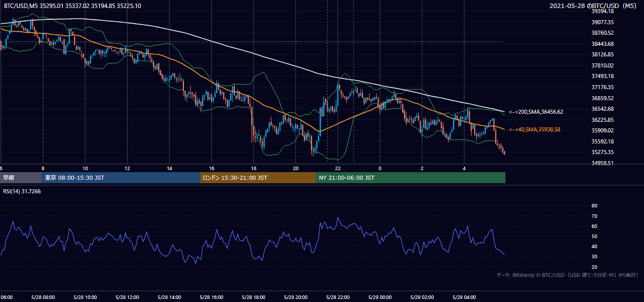Click the 早朝 session bar
The height and width of the screenshot is (302, 644).
click(x=21, y=178)
